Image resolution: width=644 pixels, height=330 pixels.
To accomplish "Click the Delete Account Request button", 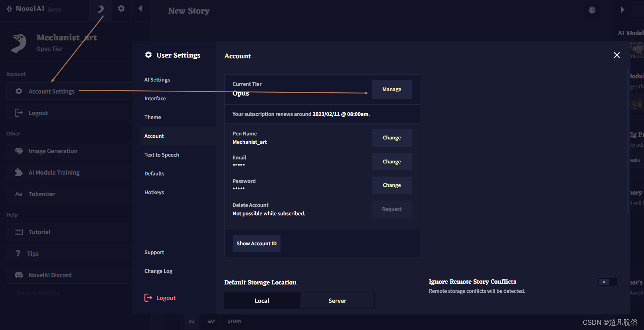I will [x=392, y=209].
